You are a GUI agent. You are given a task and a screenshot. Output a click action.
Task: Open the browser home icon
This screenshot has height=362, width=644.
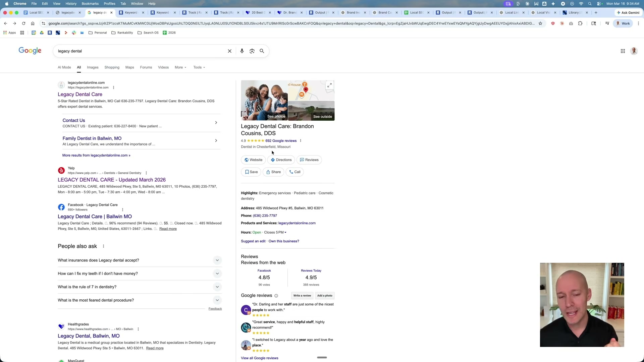point(33,23)
